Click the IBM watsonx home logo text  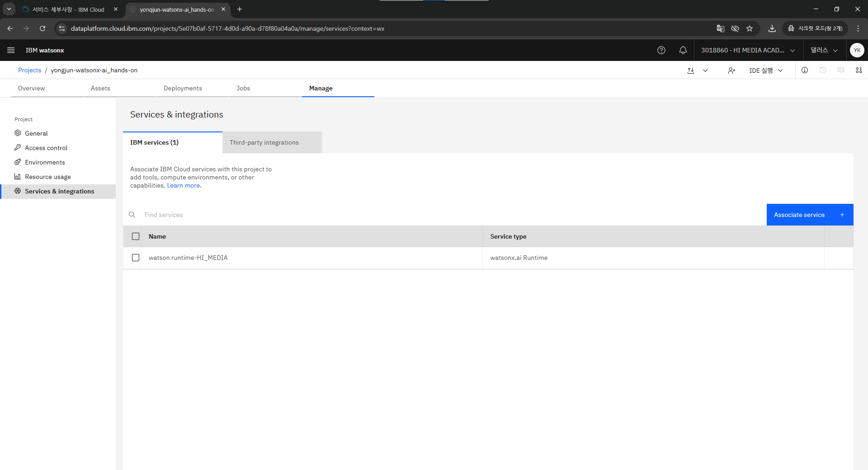point(45,50)
